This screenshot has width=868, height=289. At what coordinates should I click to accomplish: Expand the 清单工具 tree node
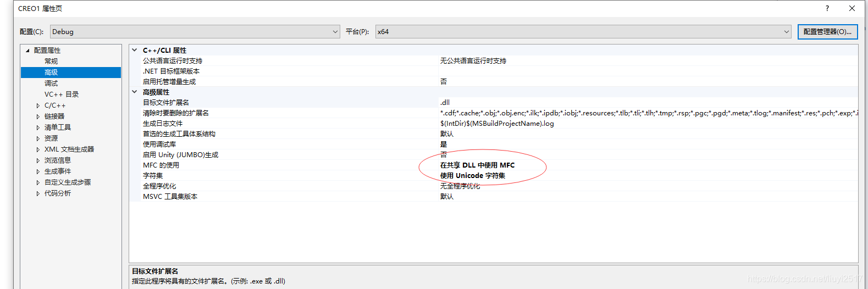38,127
